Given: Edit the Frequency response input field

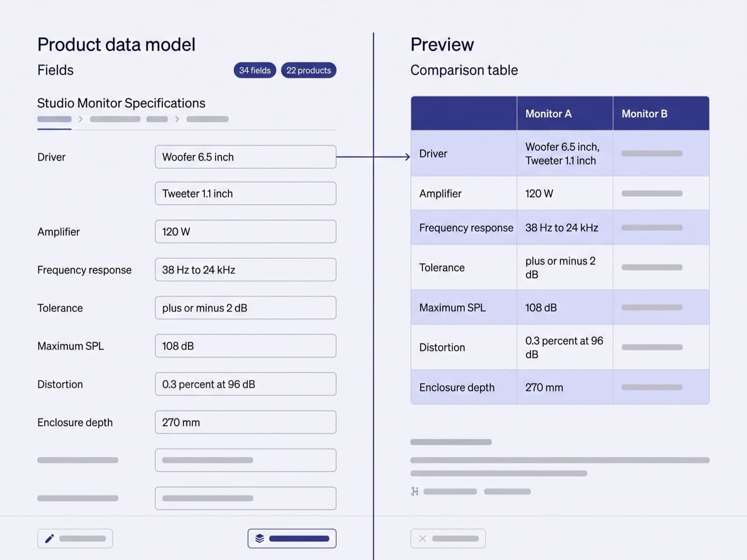Looking at the screenshot, I should pos(245,270).
